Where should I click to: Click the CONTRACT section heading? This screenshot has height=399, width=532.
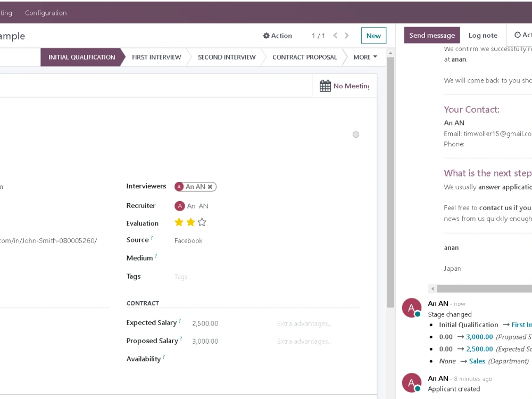point(143,303)
